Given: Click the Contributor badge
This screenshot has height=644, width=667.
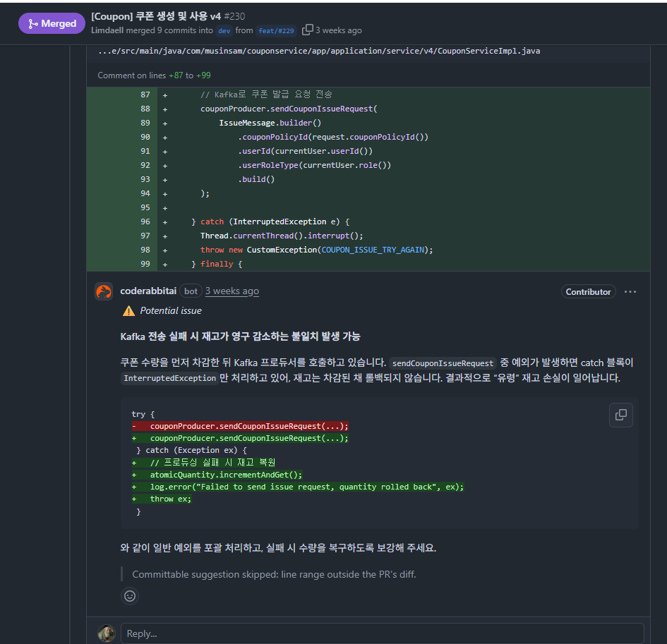Looking at the screenshot, I should point(588,291).
